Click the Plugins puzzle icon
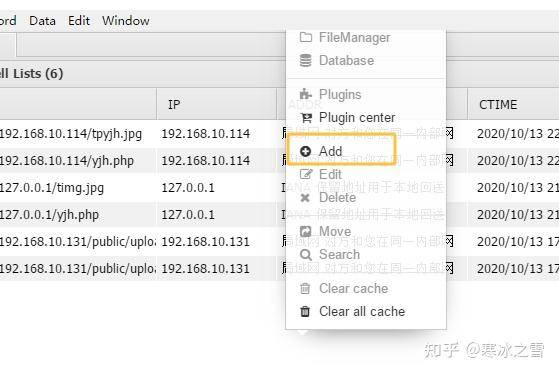 coord(306,94)
